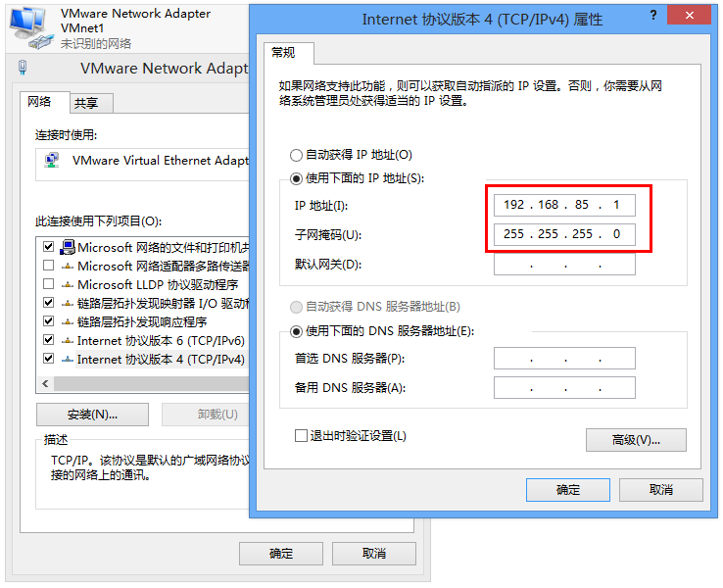Viewport: 723px width, 588px height.
Task: Click the left scroll arrow of items list
Action: click(x=45, y=384)
